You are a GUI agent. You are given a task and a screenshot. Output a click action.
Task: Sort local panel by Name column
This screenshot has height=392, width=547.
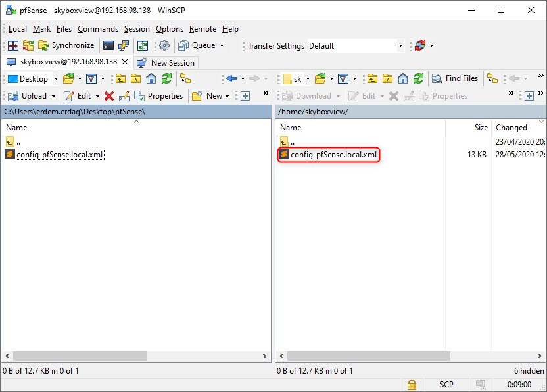pos(136,128)
